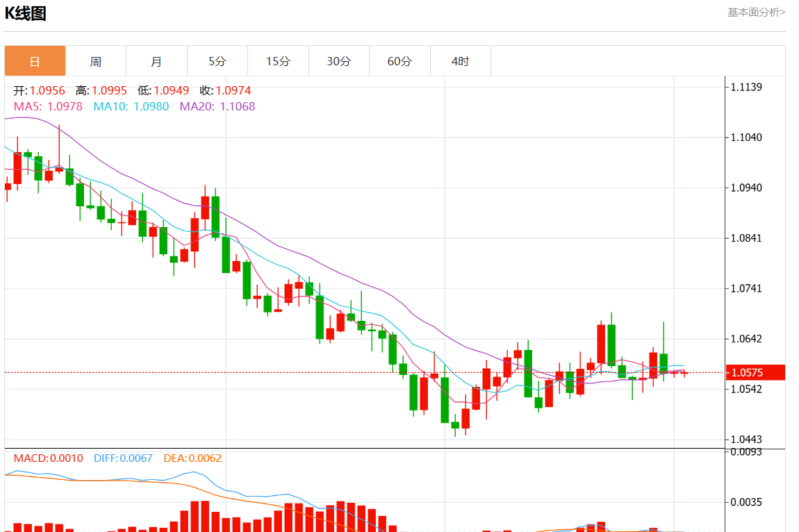The width and height of the screenshot is (799, 532).
Task: Open the 5分 interval tab
Action: point(217,61)
